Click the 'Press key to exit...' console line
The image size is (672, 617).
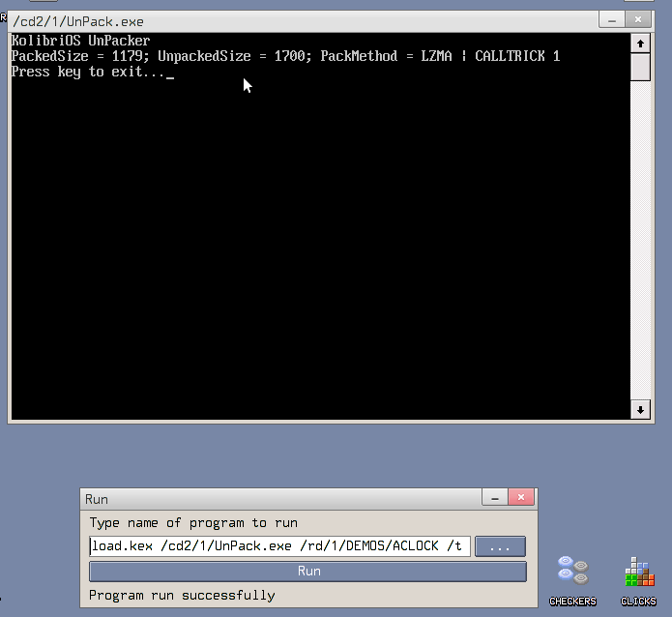point(88,72)
